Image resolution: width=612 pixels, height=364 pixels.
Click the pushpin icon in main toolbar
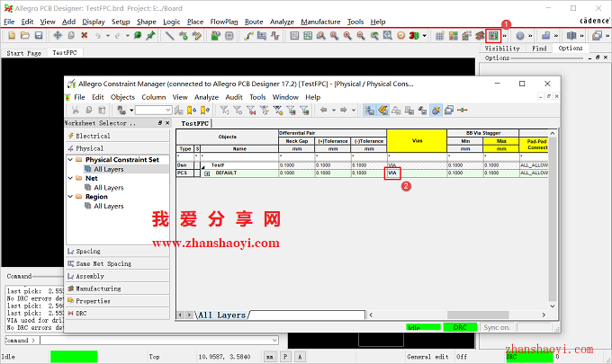(x=150, y=35)
